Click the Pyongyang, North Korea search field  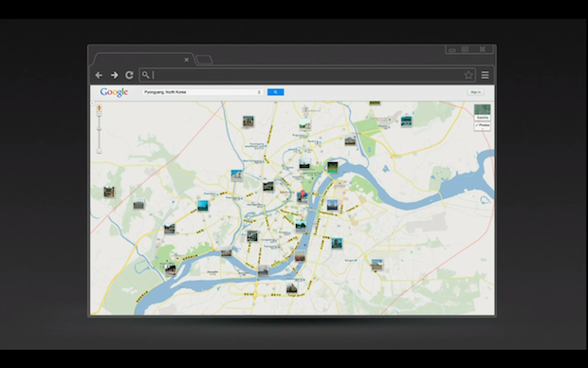[x=203, y=92]
